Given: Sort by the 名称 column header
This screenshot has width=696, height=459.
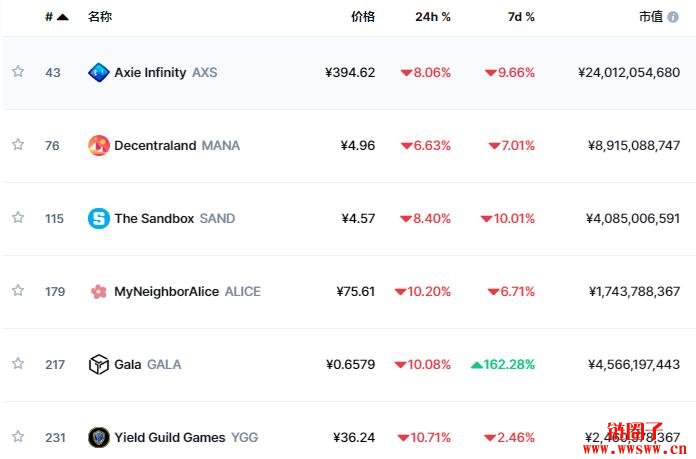Looking at the screenshot, I should tap(100, 17).
